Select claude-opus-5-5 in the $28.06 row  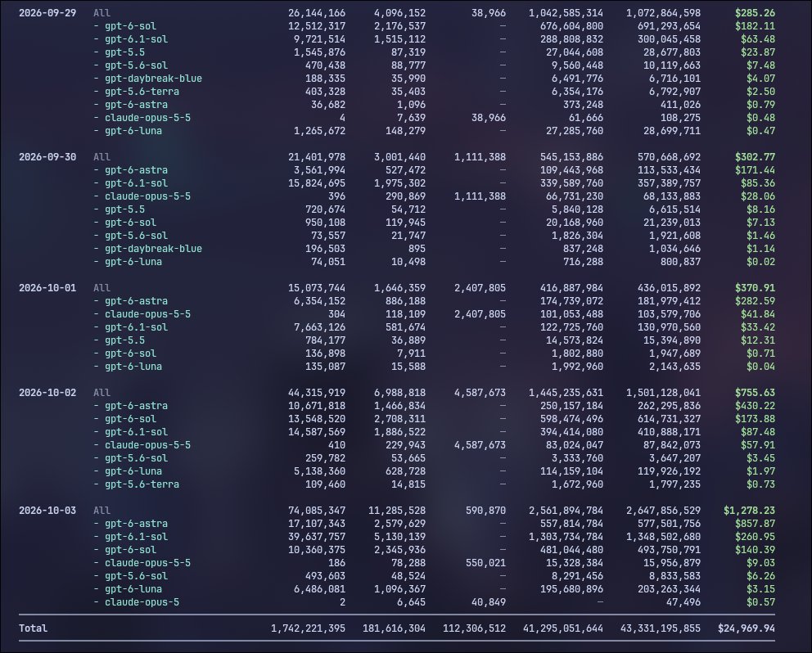[147, 196]
